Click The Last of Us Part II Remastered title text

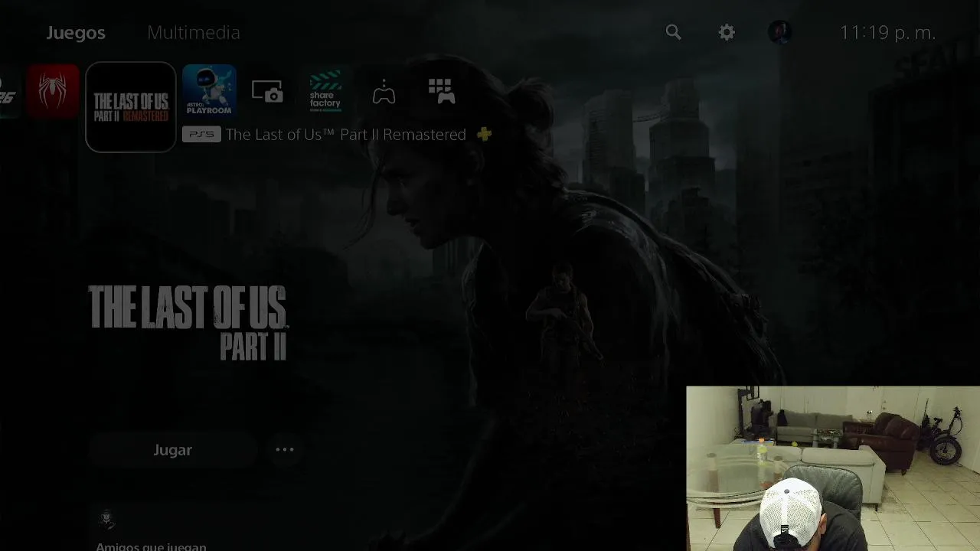point(346,135)
